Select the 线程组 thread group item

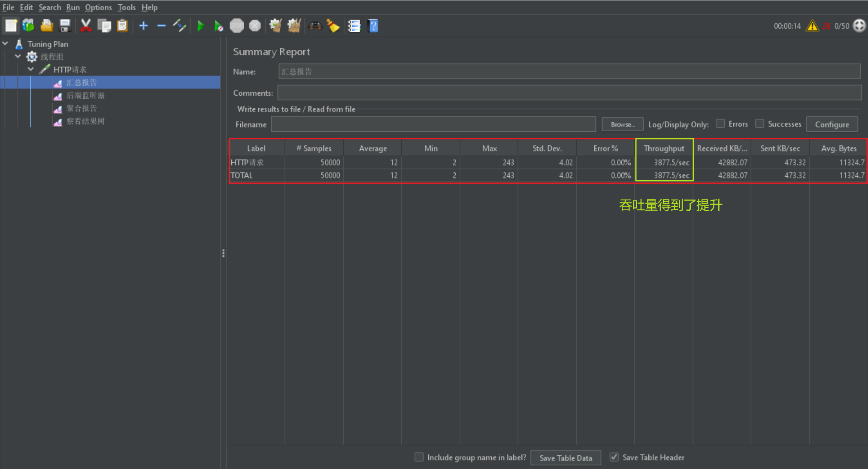point(52,57)
